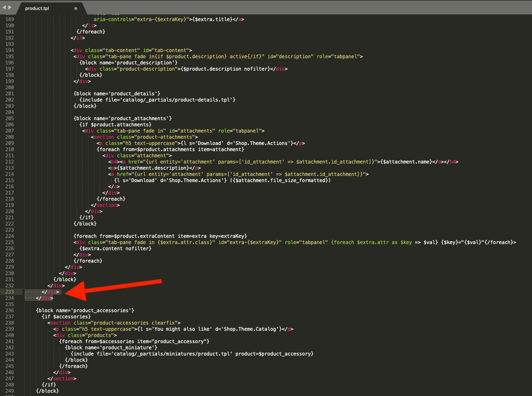Click {foreach from=$product.attachments item=attachment}
This screenshot has width=532, height=396.
point(170,149)
